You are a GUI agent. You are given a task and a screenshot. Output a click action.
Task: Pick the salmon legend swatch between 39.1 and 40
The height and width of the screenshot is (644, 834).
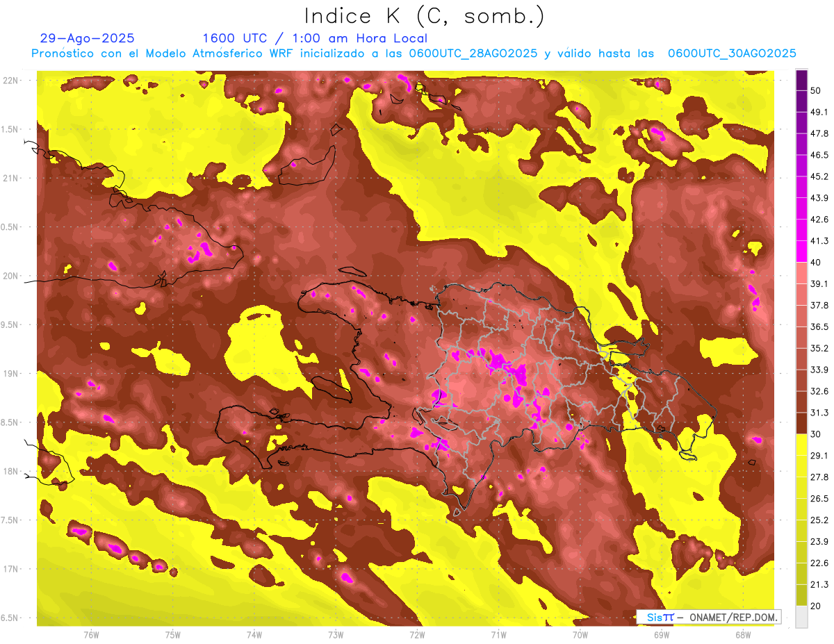pyautogui.click(x=801, y=273)
